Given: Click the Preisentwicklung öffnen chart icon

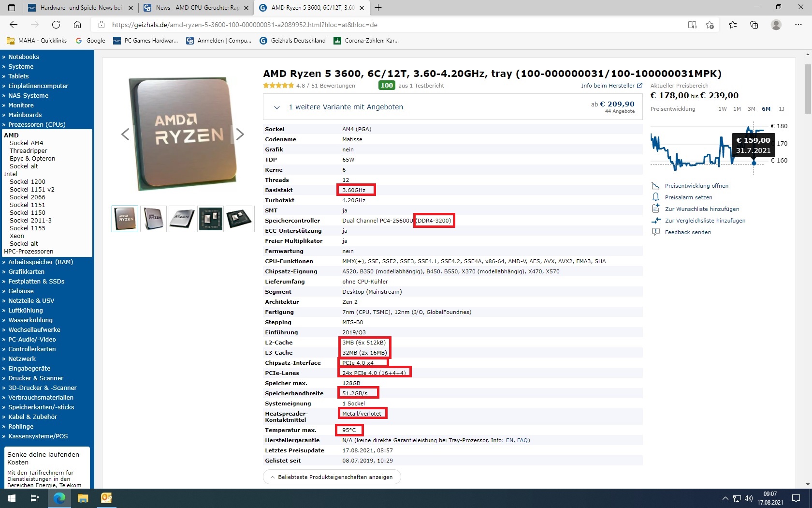Looking at the screenshot, I should [656, 186].
